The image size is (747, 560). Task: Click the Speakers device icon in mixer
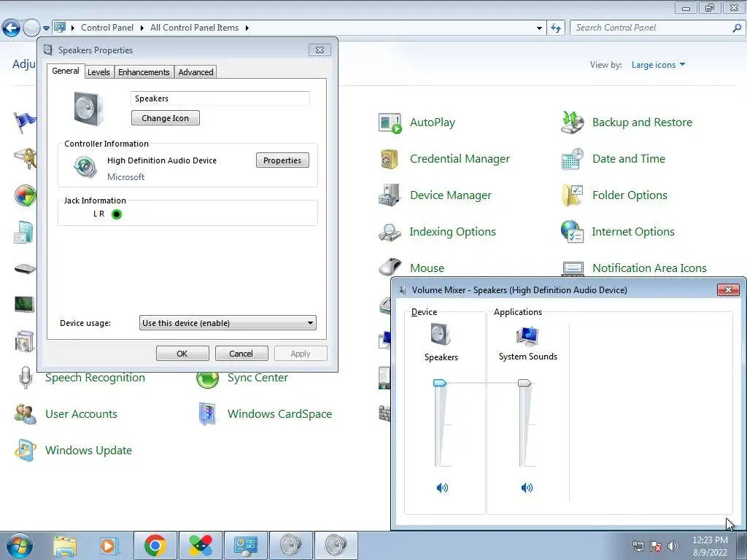click(x=441, y=334)
